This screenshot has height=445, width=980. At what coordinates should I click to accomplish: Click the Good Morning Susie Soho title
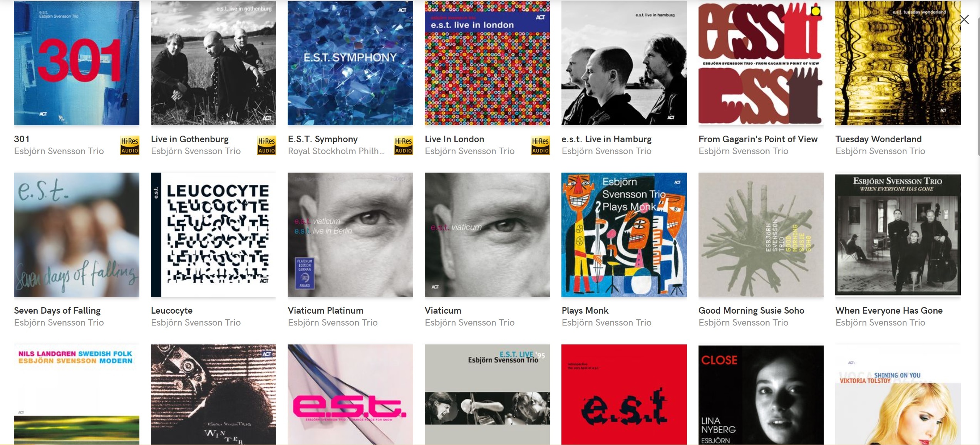(x=751, y=311)
